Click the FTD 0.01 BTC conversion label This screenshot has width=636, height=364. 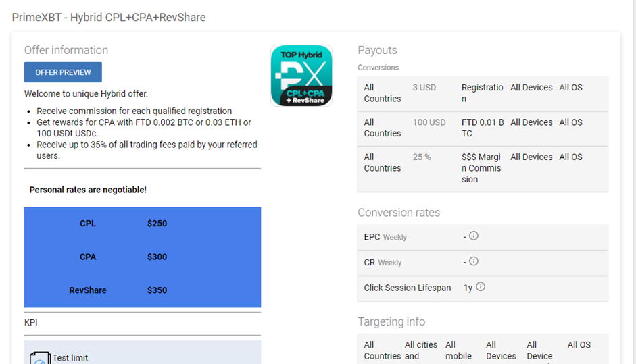coord(483,128)
